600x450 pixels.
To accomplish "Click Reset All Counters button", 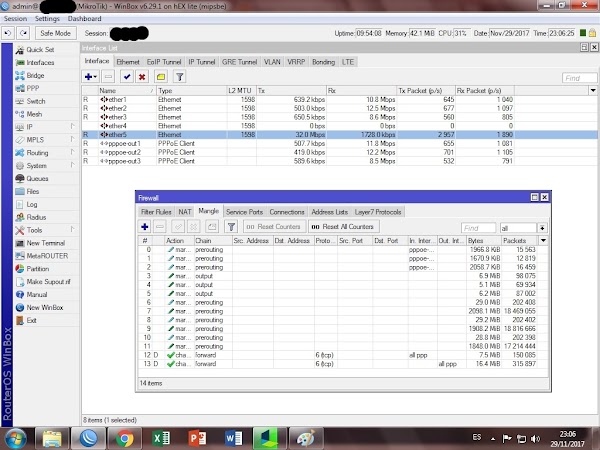I will point(343,227).
